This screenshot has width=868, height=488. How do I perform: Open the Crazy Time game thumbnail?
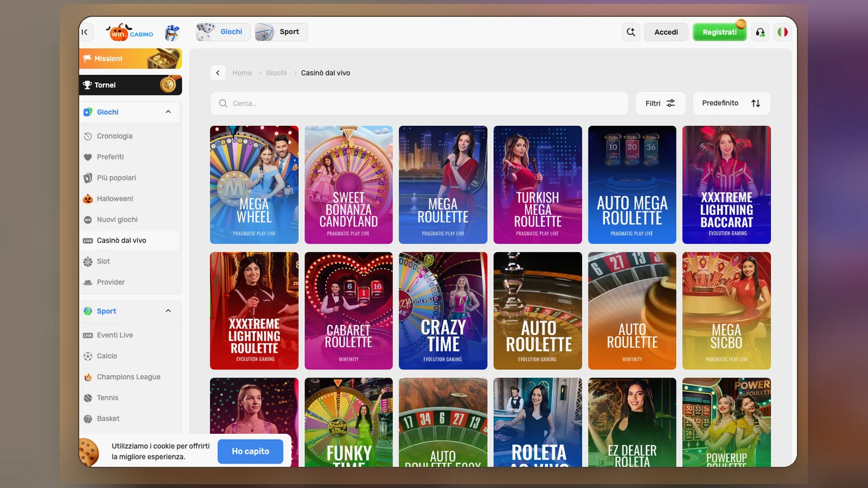[443, 311]
